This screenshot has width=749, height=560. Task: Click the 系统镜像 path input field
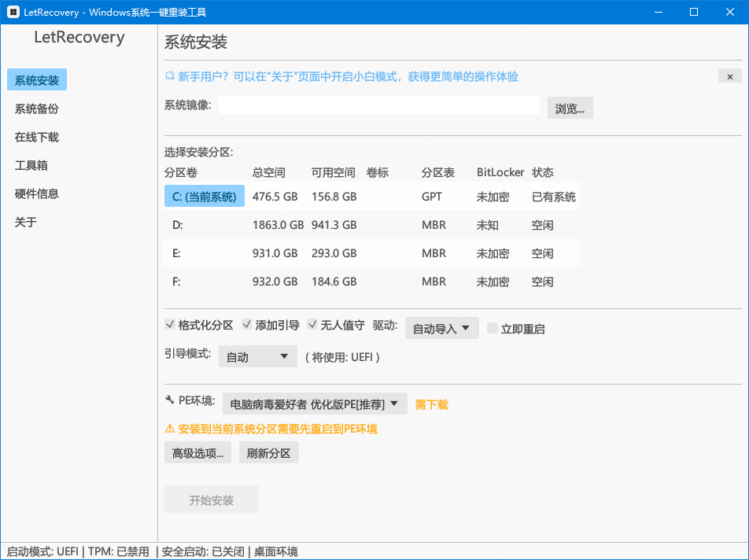pos(378,105)
